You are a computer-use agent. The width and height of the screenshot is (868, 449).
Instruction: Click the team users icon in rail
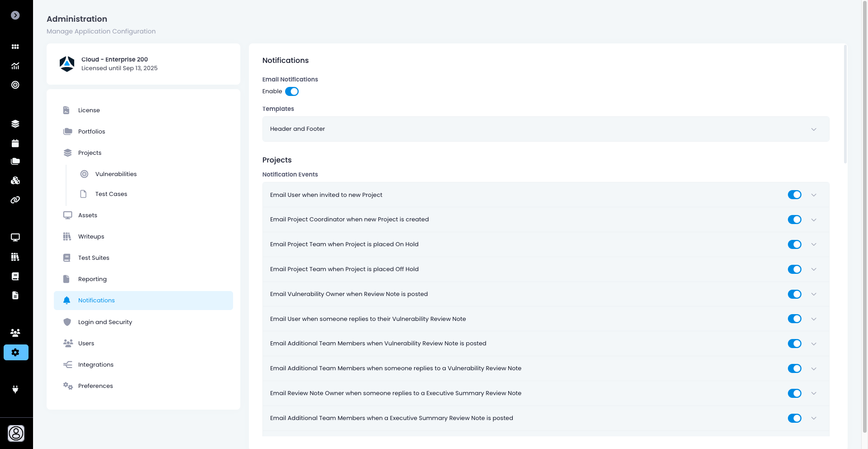pos(15,333)
